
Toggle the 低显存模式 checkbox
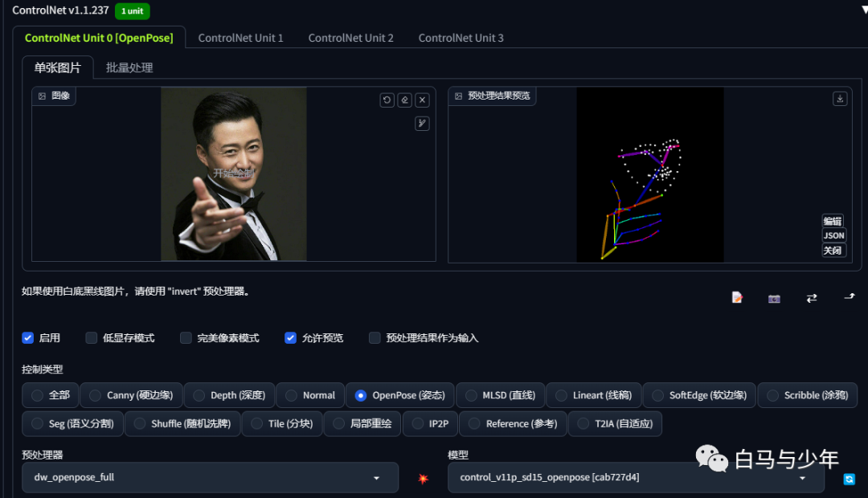point(92,337)
